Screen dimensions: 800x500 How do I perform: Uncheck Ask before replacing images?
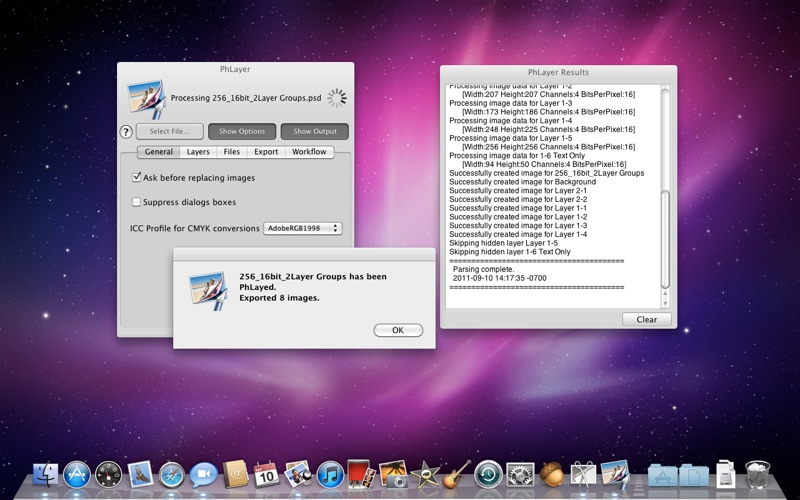136,177
